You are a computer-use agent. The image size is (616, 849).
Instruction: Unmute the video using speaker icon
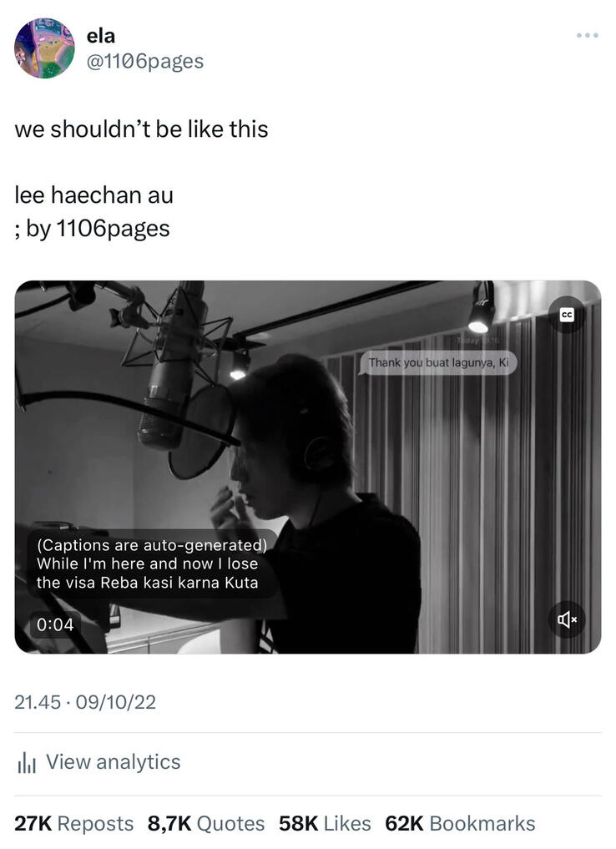coord(567,619)
